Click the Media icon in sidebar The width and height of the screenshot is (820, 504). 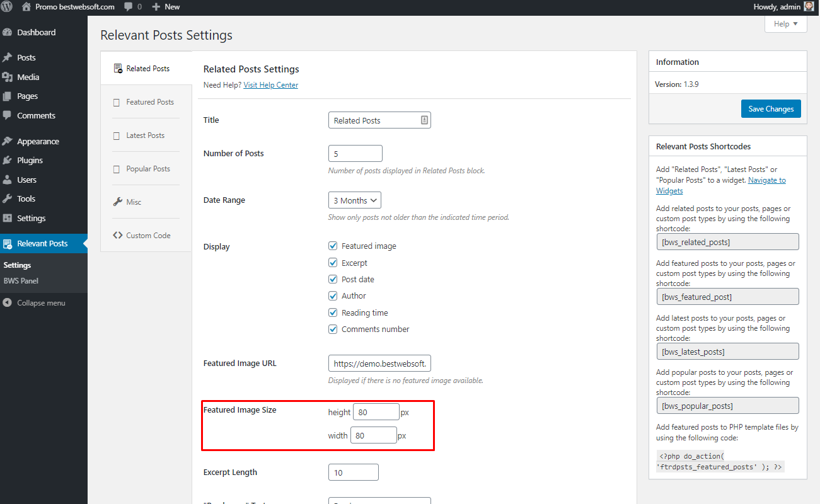[8, 77]
